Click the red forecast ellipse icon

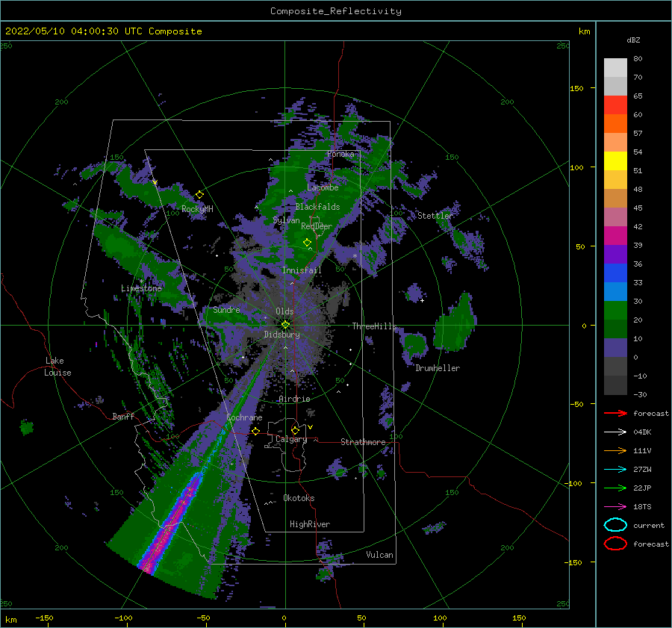point(615,544)
